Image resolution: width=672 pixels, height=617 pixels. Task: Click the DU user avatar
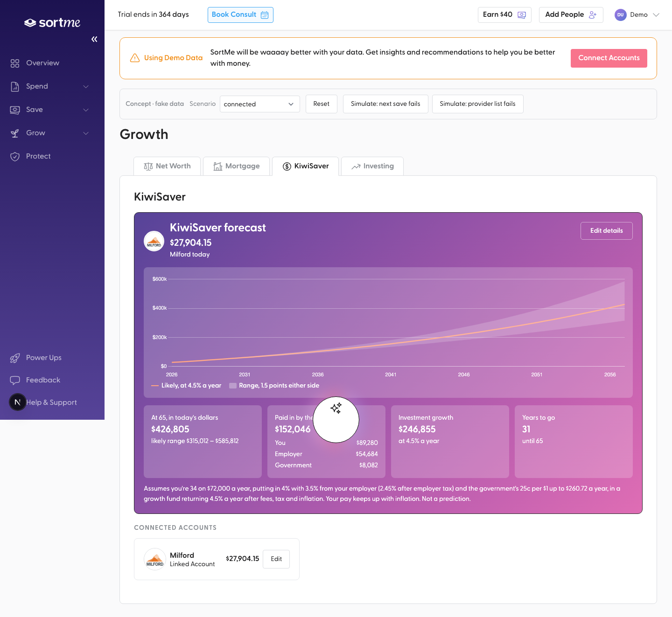(x=620, y=15)
